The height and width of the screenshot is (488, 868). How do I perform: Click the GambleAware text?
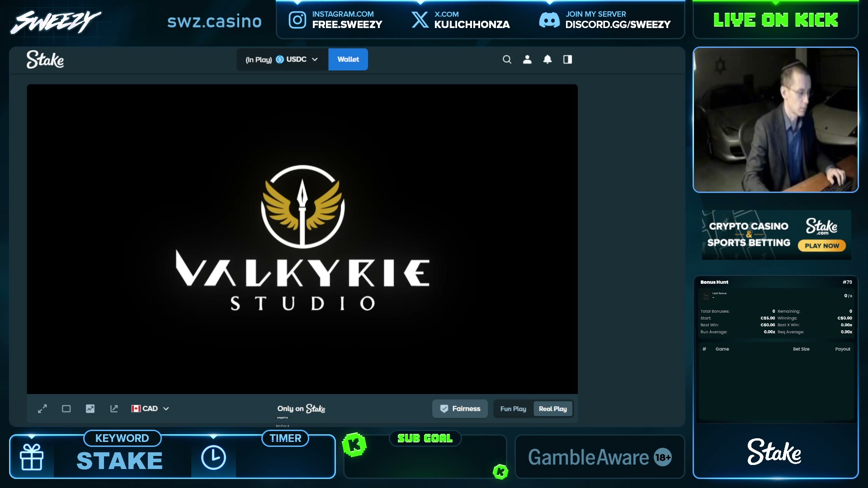588,457
